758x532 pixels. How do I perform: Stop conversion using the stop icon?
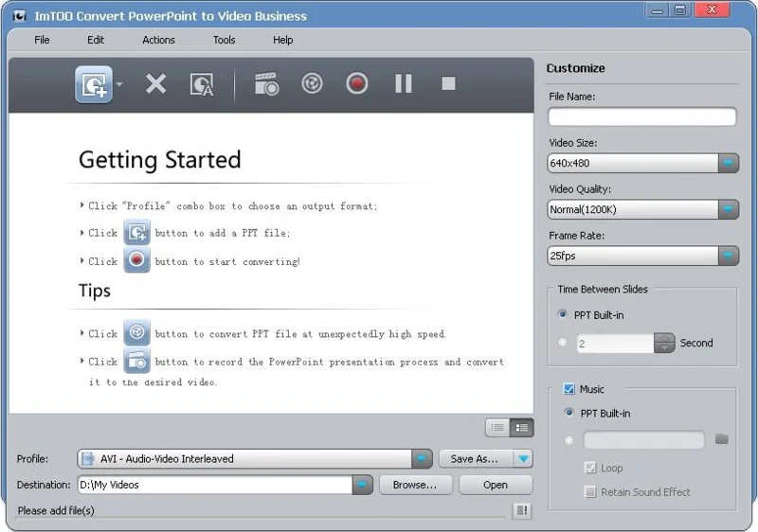click(x=448, y=84)
